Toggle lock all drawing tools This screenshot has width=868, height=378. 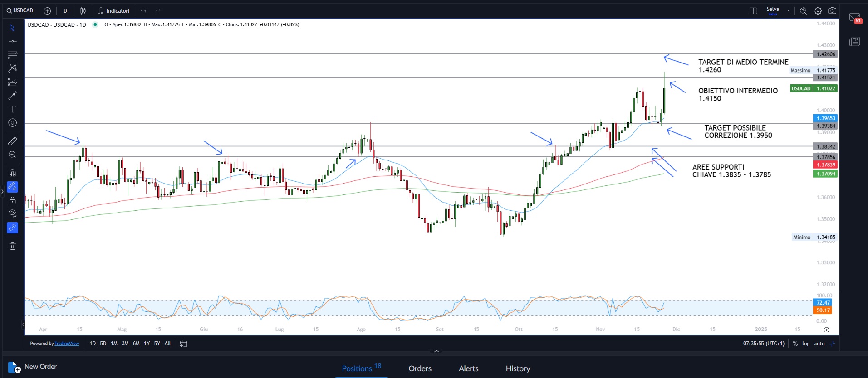pos(12,200)
